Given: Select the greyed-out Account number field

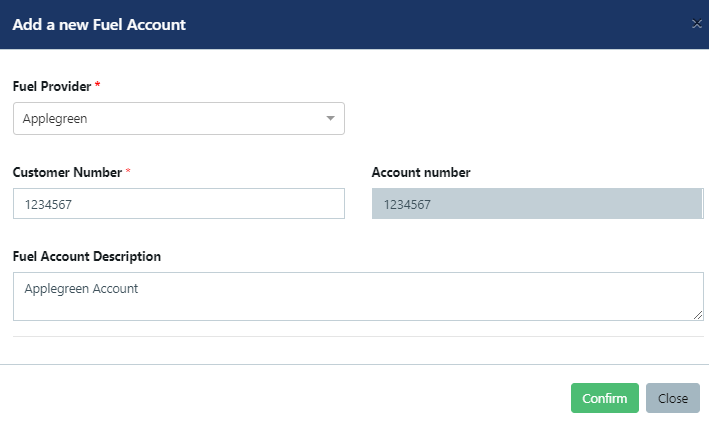Looking at the screenshot, I should point(537,203).
